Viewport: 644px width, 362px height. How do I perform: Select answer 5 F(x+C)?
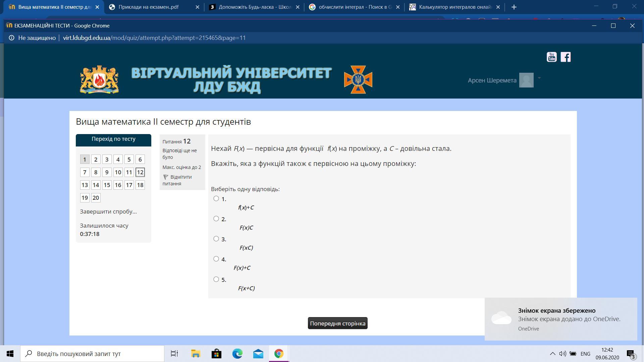pos(216,279)
